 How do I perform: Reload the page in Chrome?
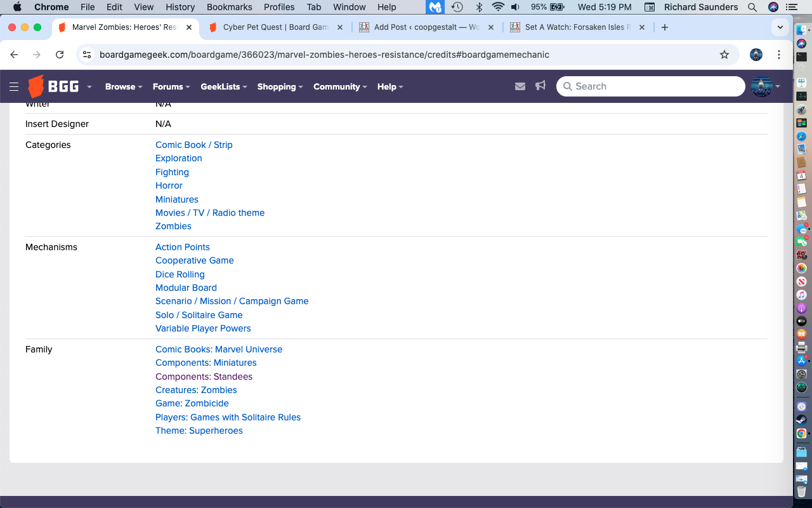point(60,55)
